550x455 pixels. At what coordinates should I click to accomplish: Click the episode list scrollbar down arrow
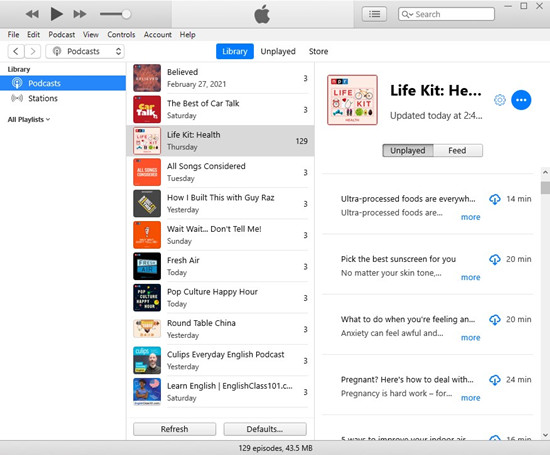pyautogui.click(x=545, y=435)
